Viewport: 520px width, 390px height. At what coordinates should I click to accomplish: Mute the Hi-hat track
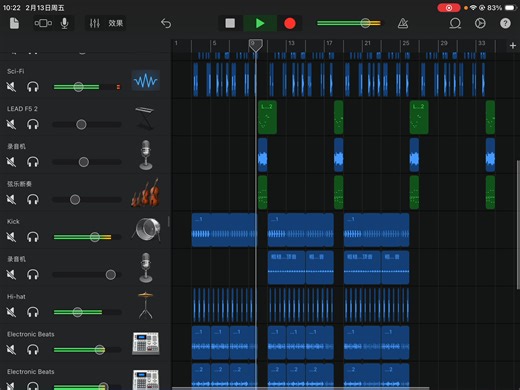coord(11,312)
